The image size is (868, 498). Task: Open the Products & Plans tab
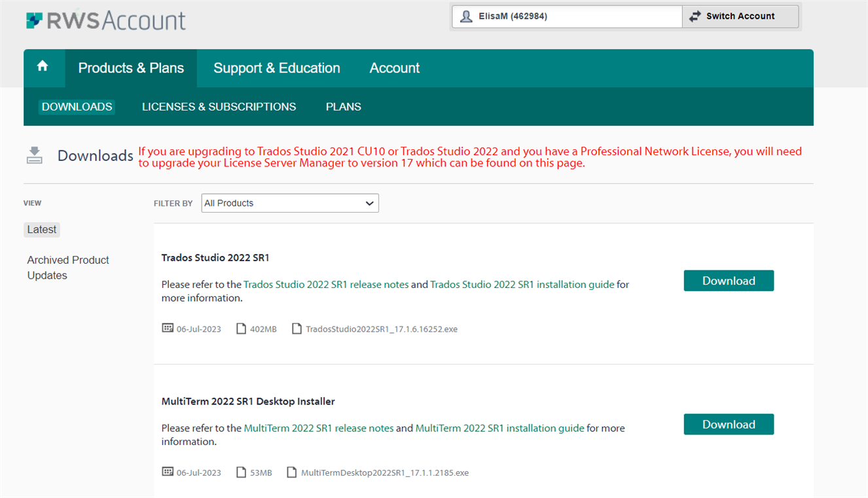click(x=131, y=68)
